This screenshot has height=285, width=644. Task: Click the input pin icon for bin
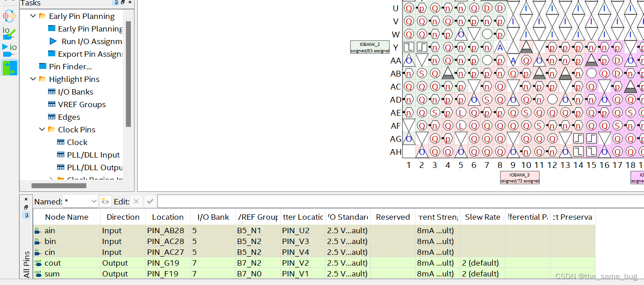(x=38, y=241)
